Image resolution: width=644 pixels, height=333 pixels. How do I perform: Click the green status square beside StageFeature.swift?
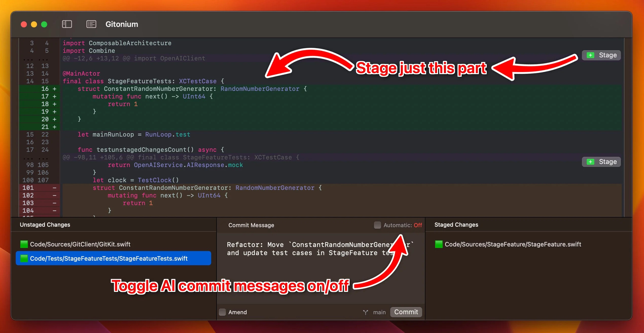pyautogui.click(x=439, y=244)
